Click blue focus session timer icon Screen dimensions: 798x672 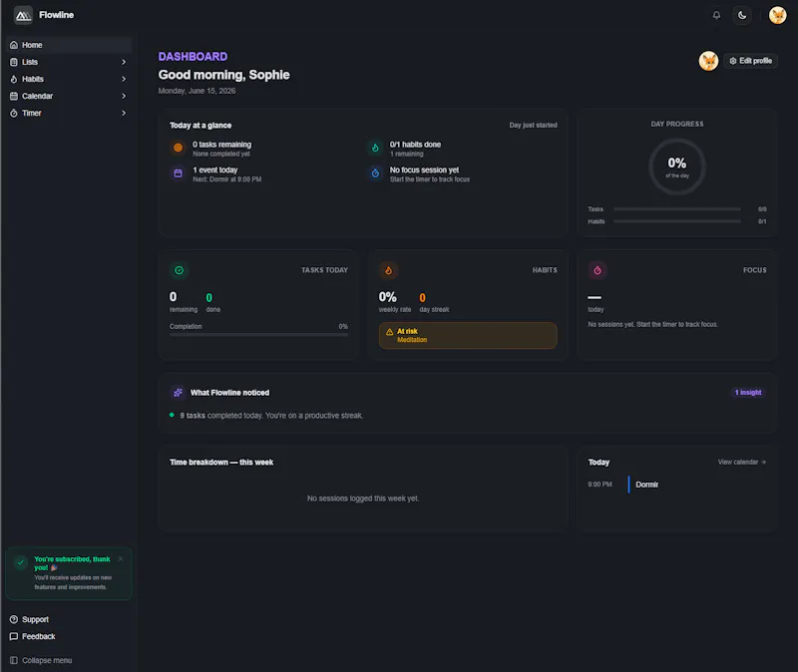click(375, 173)
